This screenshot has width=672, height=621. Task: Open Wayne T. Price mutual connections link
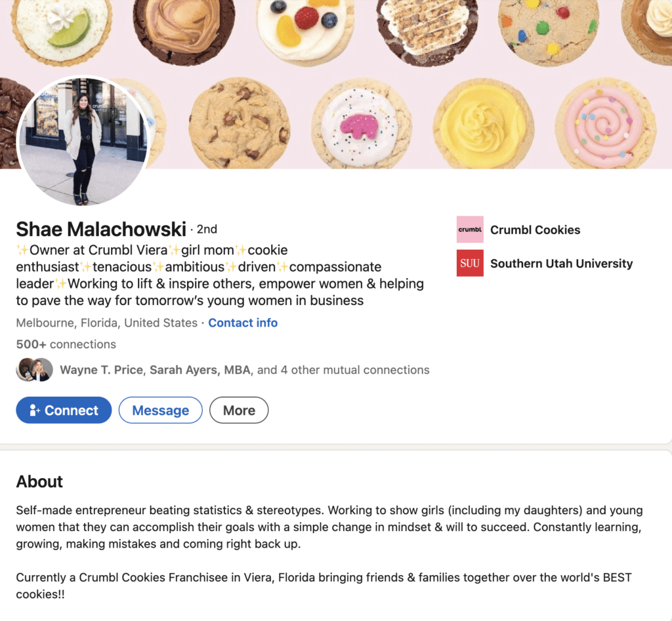point(101,370)
